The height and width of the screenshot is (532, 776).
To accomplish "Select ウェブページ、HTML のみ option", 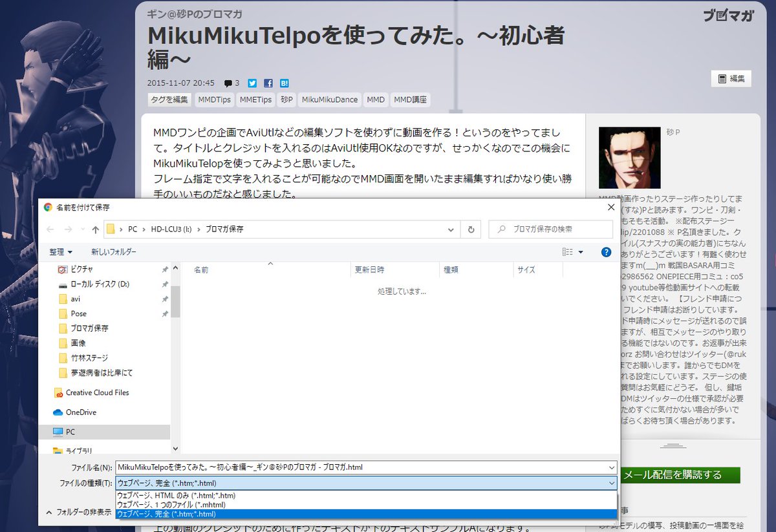I will pos(366,495).
